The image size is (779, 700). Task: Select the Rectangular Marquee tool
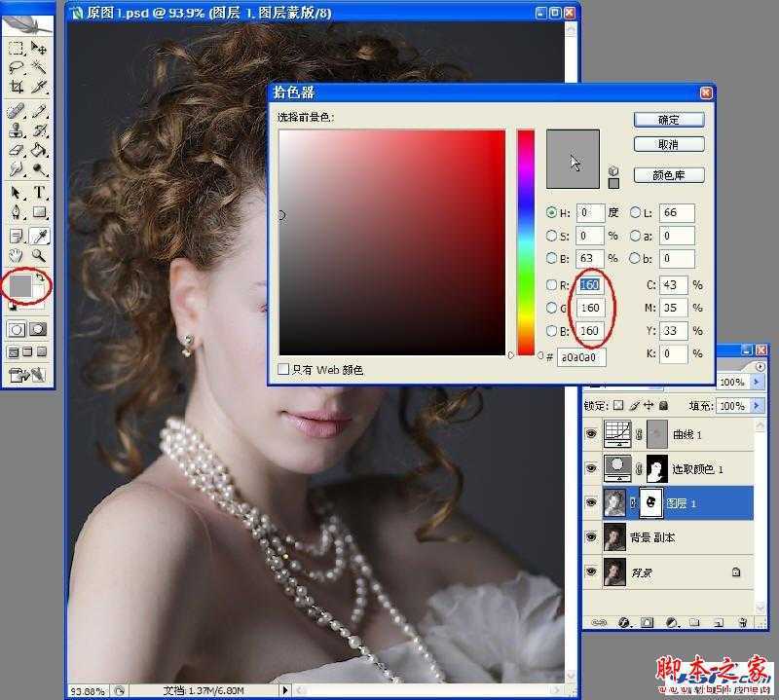(17, 48)
